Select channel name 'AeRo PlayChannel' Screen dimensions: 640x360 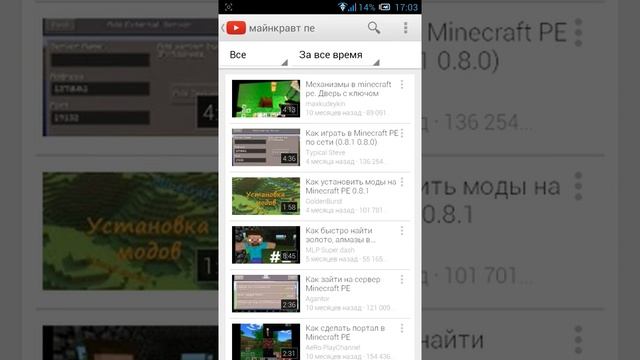click(x=333, y=347)
